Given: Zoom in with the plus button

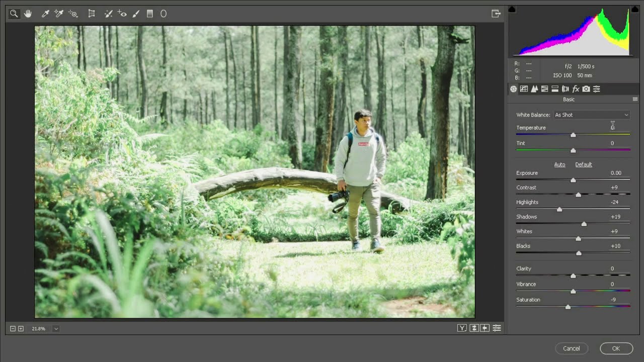Looking at the screenshot, I should point(21,329).
